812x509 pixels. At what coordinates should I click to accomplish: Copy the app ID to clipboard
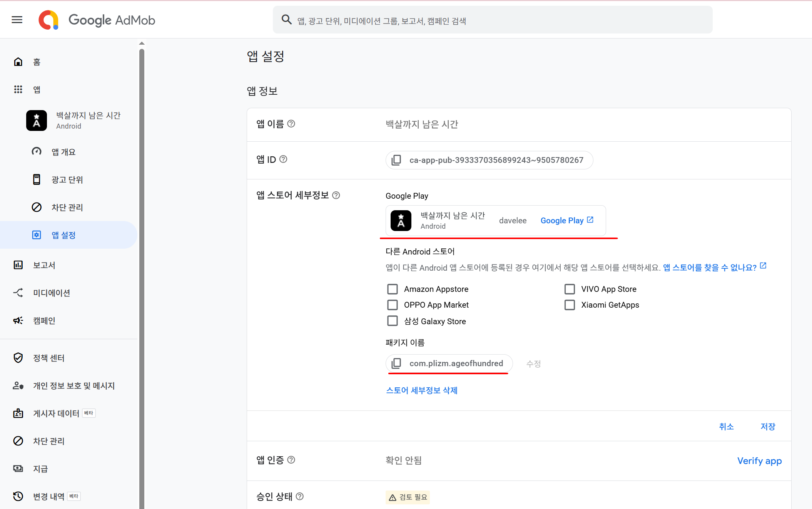click(x=396, y=160)
